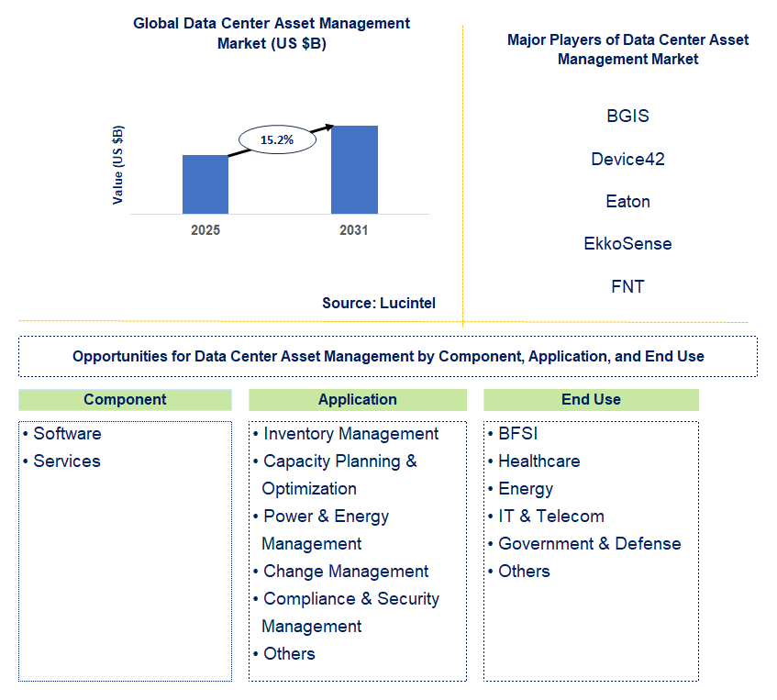Select 'Government & Defense' under End Use
Image resolution: width=777 pixels, height=700 pixels.
coord(589,544)
